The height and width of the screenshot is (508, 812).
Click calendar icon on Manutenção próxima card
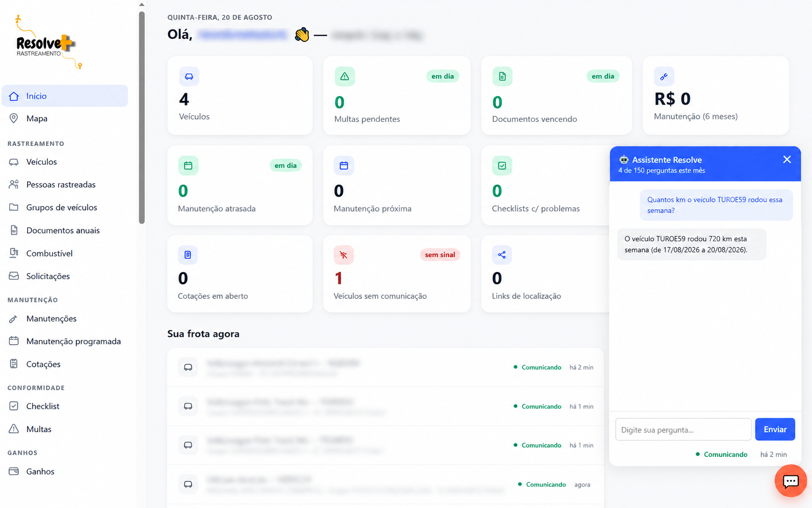(344, 165)
